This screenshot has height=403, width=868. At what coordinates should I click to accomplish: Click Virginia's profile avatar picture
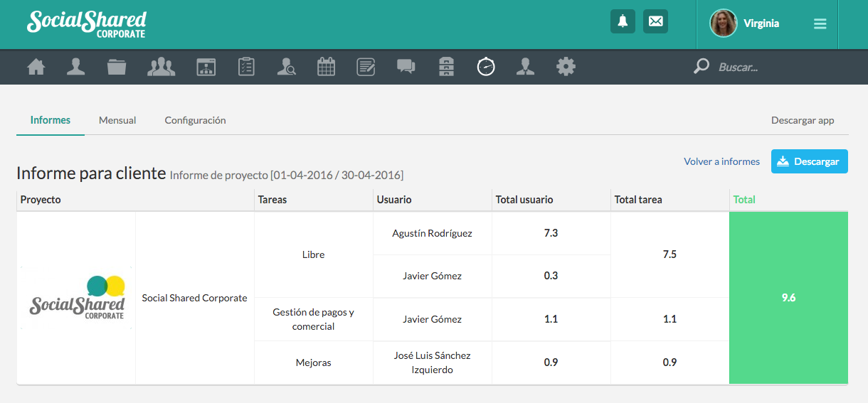coord(723,23)
